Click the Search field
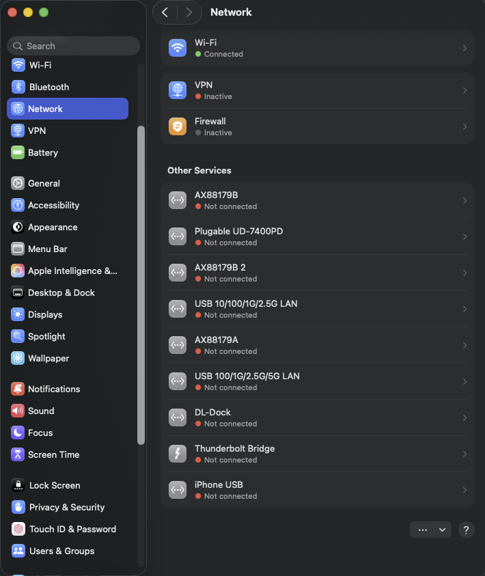Viewport: 485px width, 576px height. tap(73, 46)
